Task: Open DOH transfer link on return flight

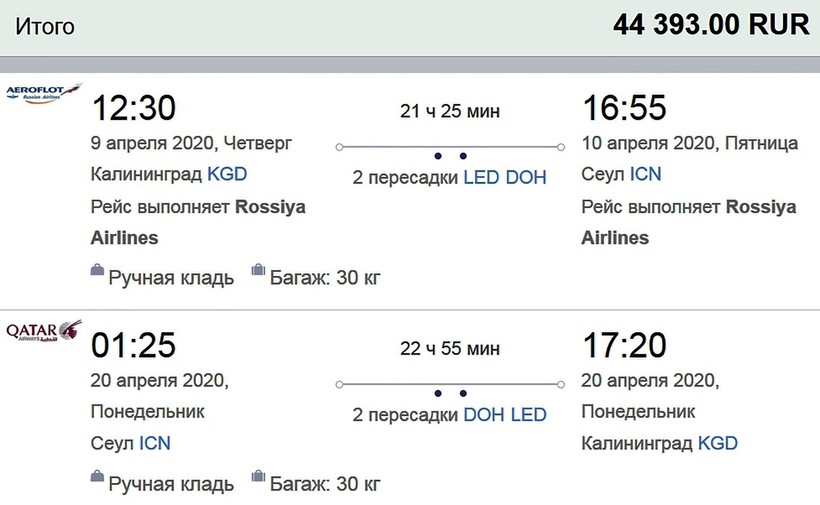Action: coord(484,415)
